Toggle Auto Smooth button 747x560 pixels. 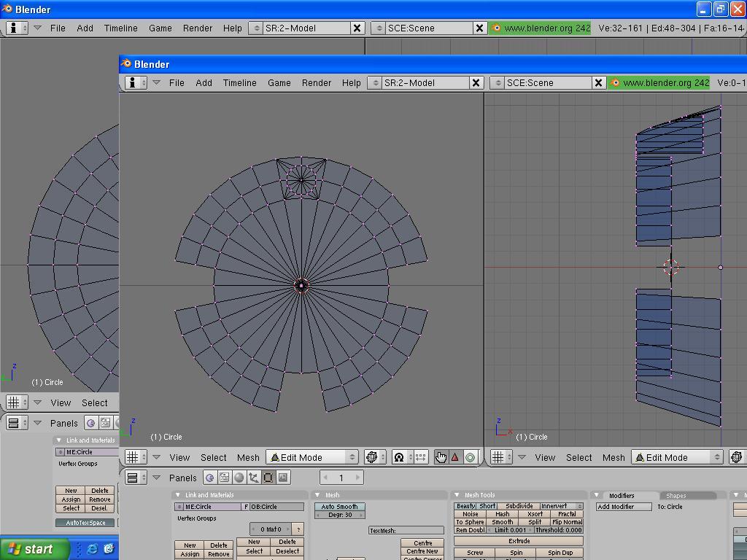340,507
